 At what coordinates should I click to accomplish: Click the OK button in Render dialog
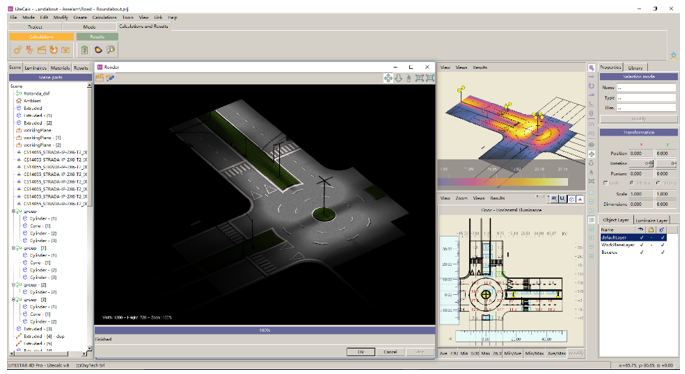(x=360, y=352)
